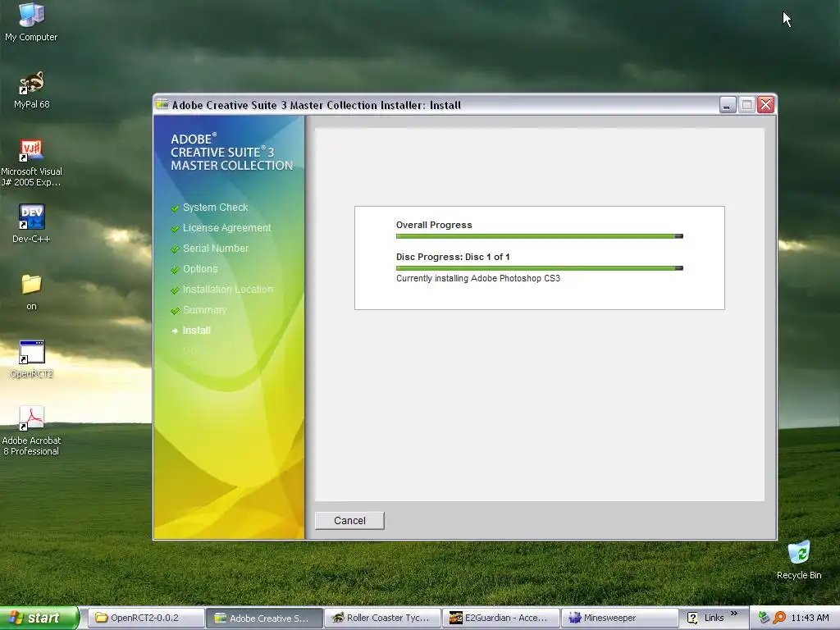840x630 pixels.
Task: Click the current Install step
Action: (x=197, y=331)
